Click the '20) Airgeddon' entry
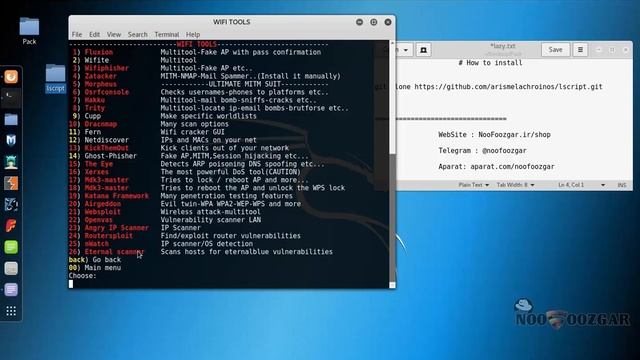 coord(95,204)
